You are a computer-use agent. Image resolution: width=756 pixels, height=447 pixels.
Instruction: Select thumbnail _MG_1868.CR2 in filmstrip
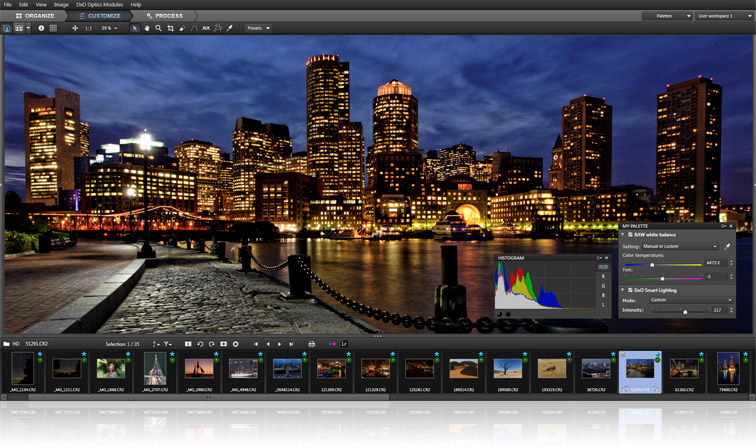click(111, 369)
